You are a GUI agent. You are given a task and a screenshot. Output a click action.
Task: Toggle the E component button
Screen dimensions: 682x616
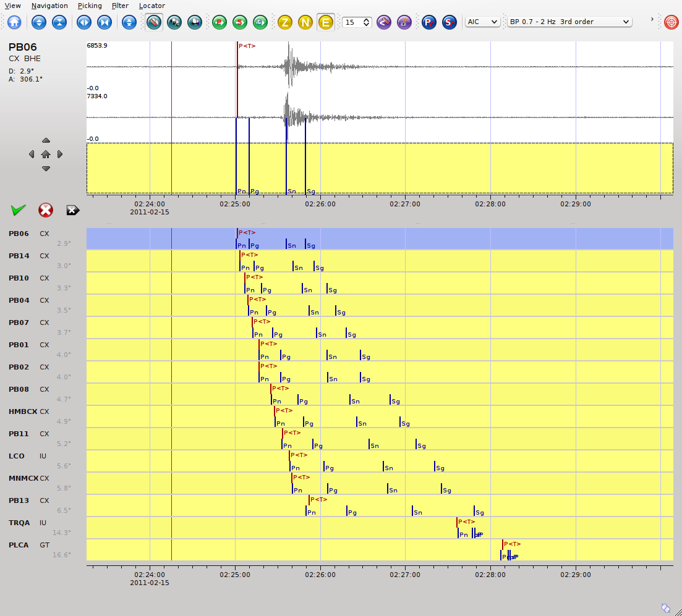325,22
